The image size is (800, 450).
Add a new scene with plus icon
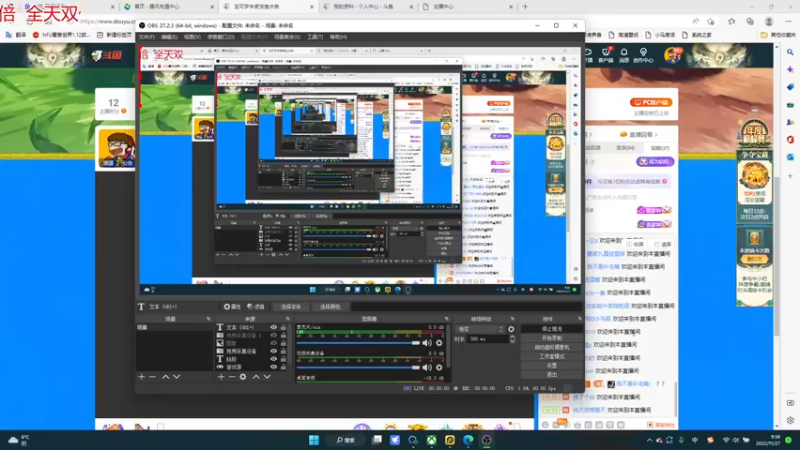click(142, 377)
